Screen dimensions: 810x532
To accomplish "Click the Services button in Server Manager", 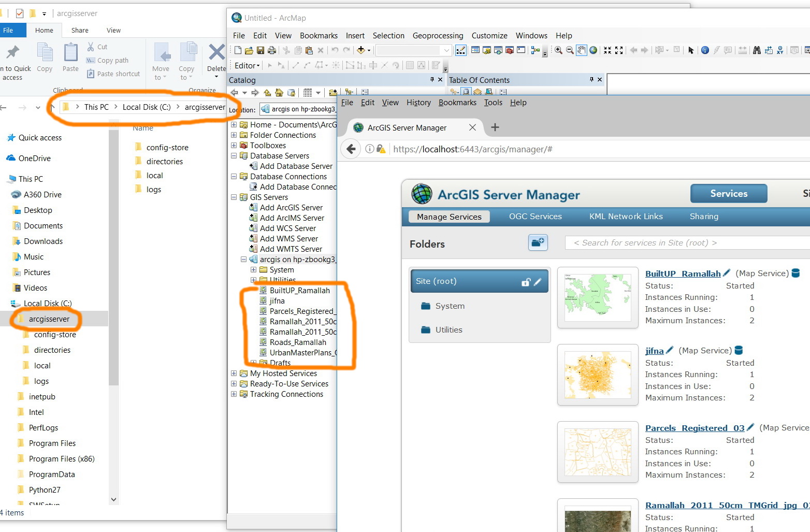I will click(x=729, y=194).
